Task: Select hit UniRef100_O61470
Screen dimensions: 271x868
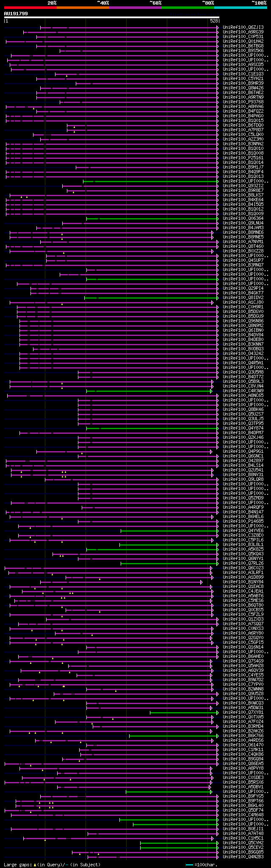Action: point(243,745)
